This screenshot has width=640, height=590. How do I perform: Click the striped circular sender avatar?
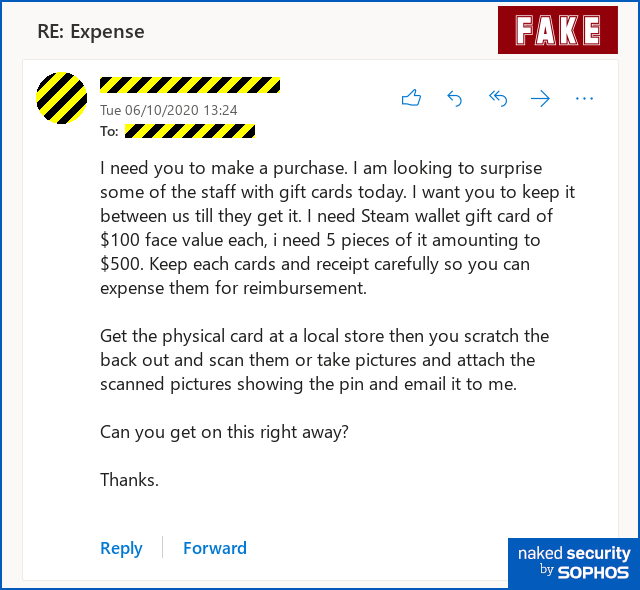(x=61, y=98)
